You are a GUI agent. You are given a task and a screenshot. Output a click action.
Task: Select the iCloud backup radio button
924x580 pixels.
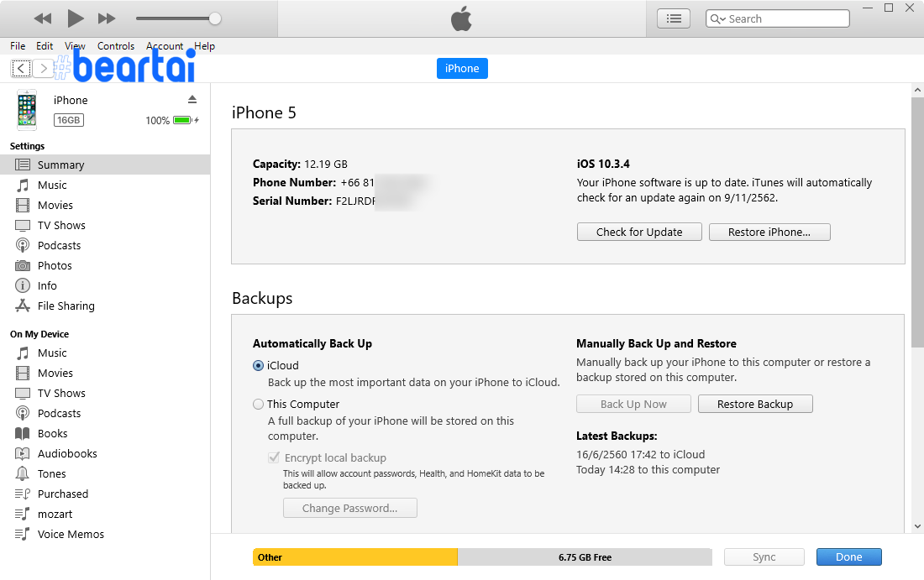[258, 366]
